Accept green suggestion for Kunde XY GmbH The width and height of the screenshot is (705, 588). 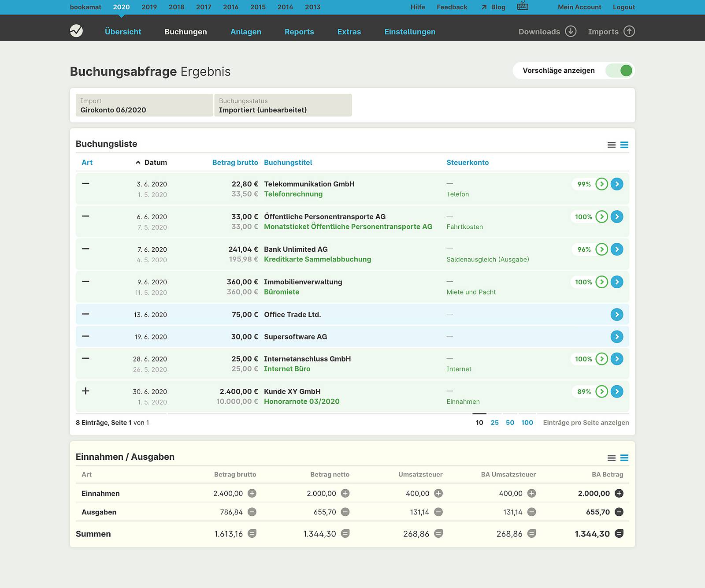601,391
